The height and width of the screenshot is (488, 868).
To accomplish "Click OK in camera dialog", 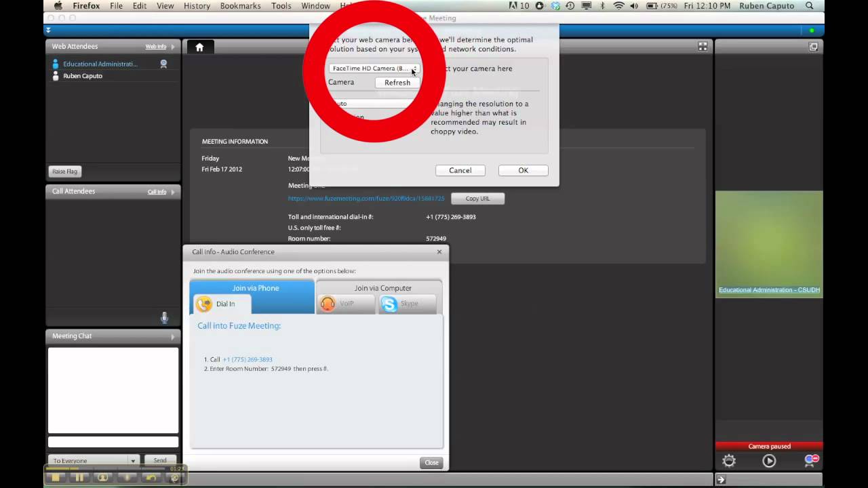I will coord(523,170).
